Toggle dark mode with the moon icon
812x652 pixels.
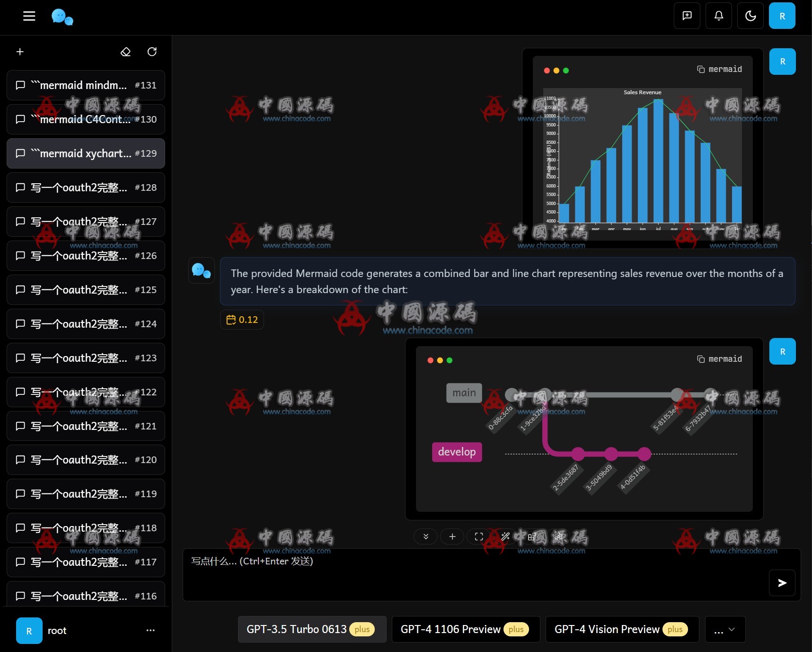click(x=750, y=16)
